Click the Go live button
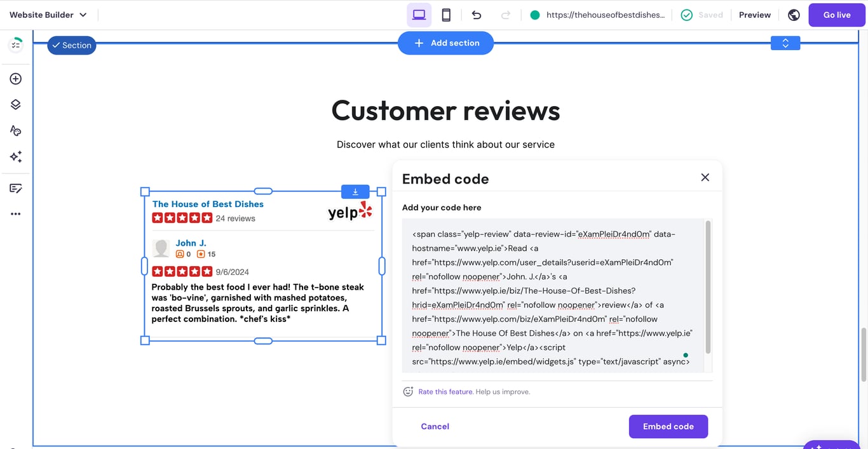 tap(836, 14)
